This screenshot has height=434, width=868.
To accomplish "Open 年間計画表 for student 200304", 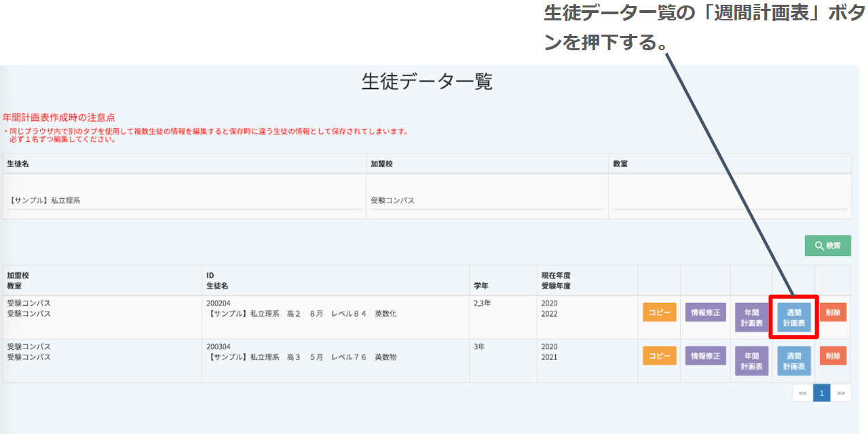I will [751, 361].
